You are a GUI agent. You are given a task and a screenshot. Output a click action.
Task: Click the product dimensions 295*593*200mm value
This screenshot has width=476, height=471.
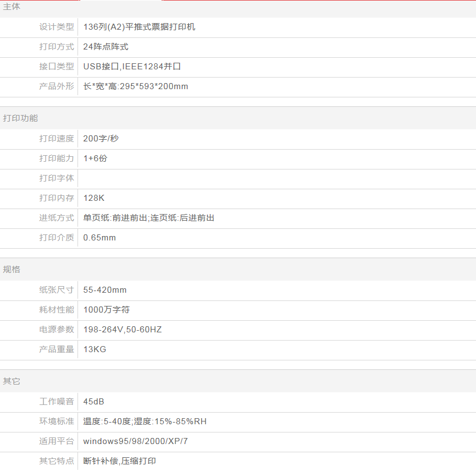pos(136,86)
